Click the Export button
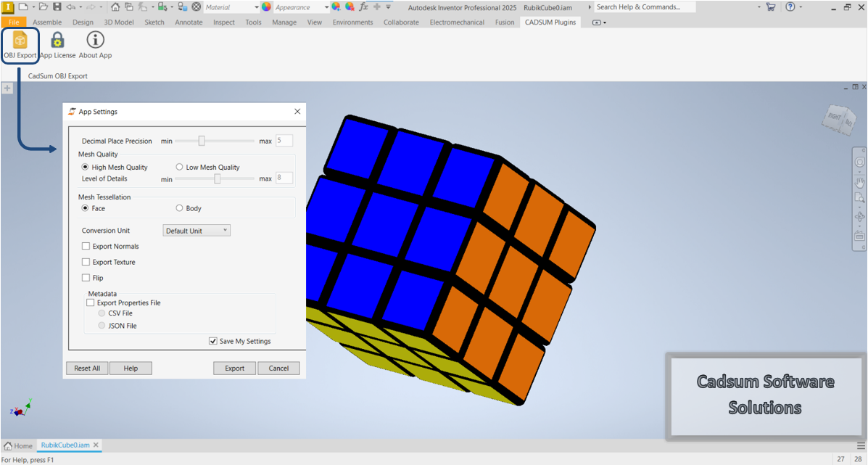868x465 pixels. (235, 368)
